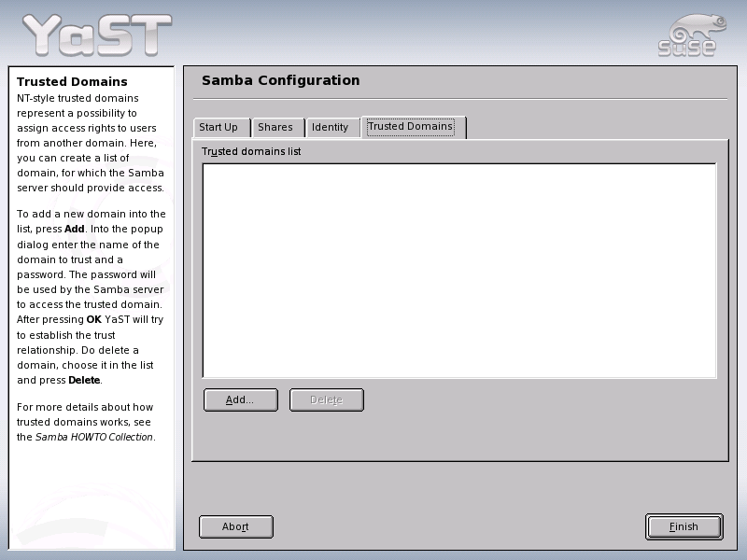
Task: Click the help paragraph beginning 'For more details'
Action: click(86, 422)
